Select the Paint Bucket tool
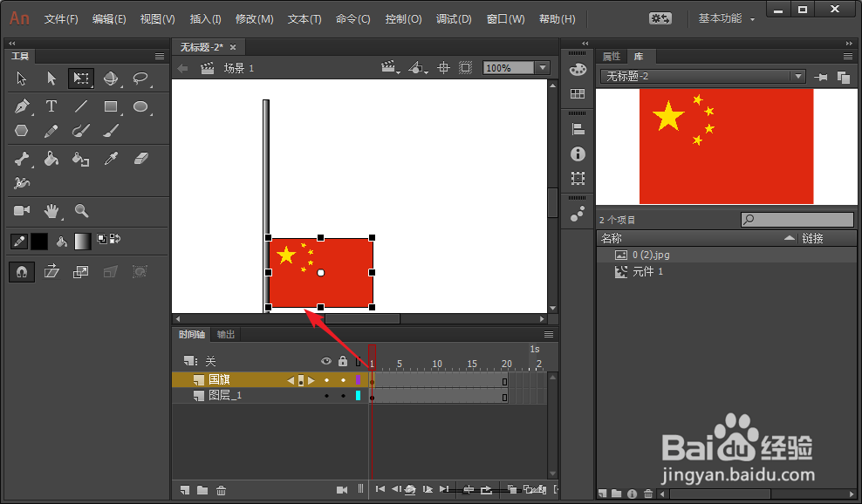Screen dimensions: 862x504 tap(51, 159)
